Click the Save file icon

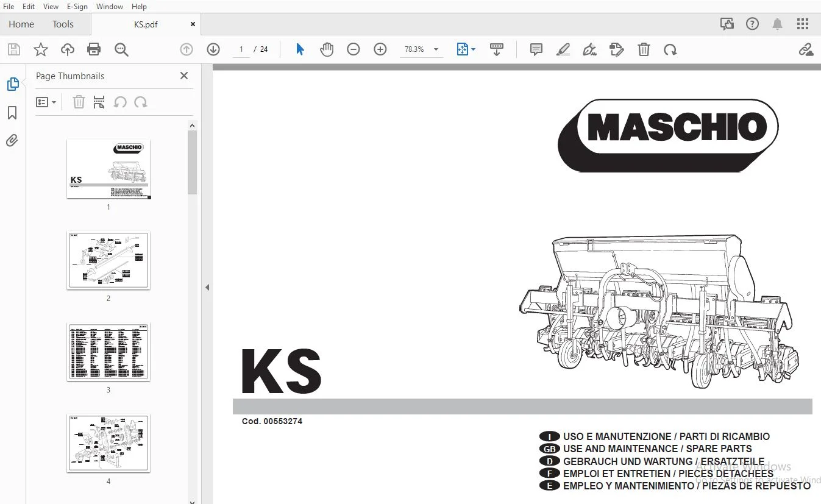pos(13,49)
